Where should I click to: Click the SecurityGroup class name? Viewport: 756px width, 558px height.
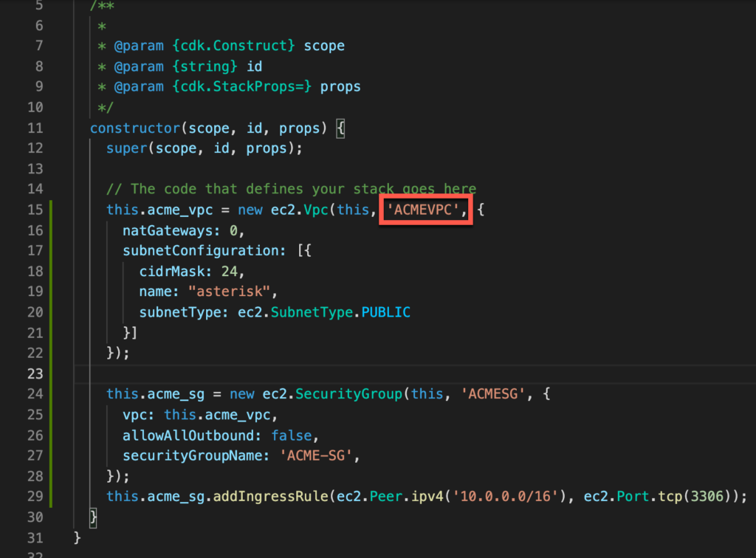click(348, 394)
